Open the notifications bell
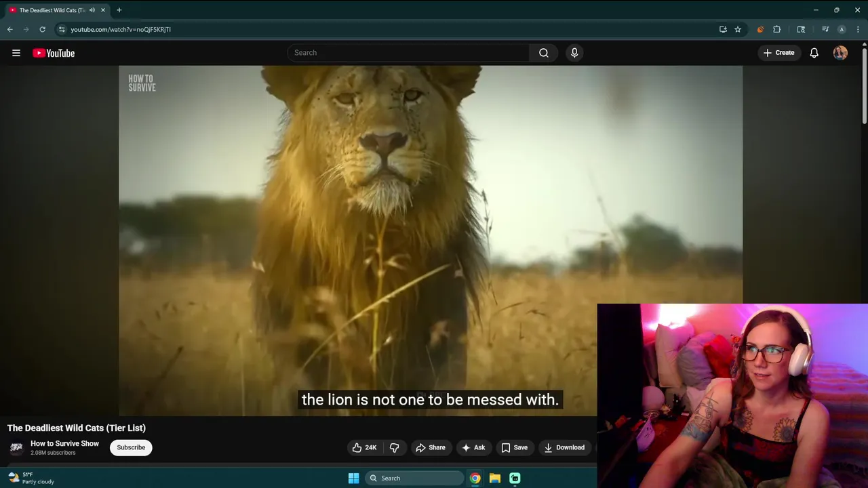The image size is (868, 488). point(814,53)
